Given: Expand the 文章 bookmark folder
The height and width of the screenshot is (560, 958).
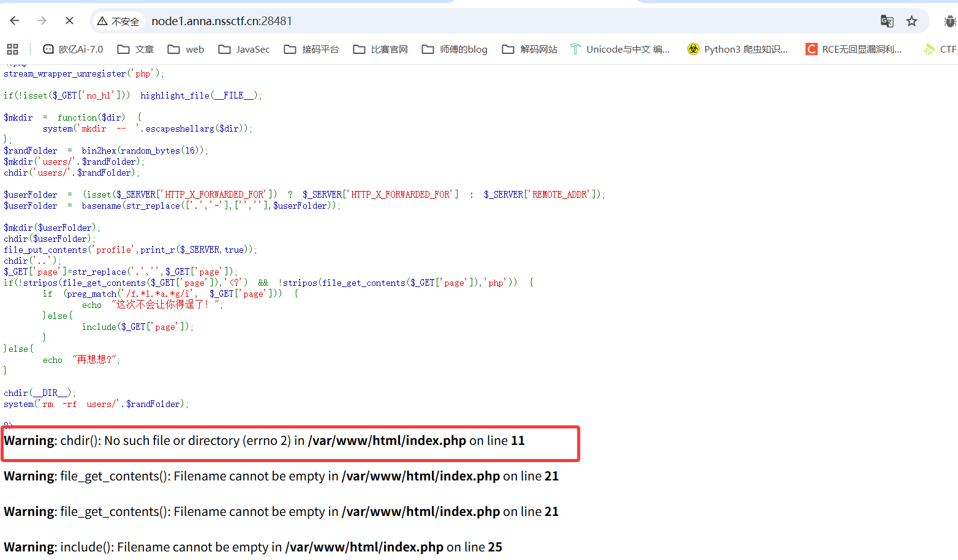Looking at the screenshot, I should 135,49.
